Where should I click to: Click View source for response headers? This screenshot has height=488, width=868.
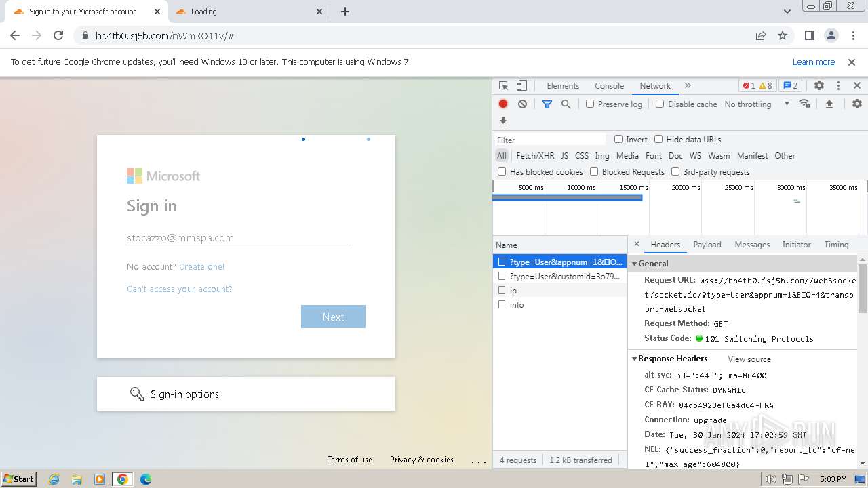749,359
